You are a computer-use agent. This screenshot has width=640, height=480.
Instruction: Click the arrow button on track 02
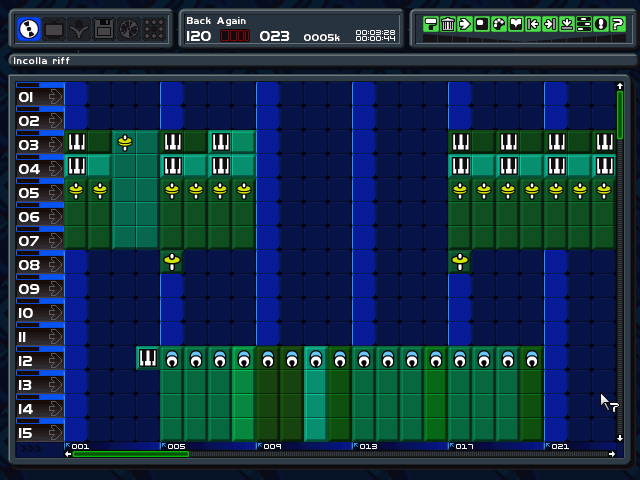(55, 120)
